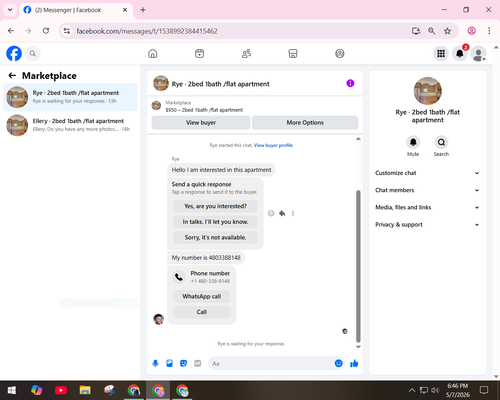The image size is (500, 400).
Task: Open the Rye 2bed 1bath conversation
Action: point(70,97)
